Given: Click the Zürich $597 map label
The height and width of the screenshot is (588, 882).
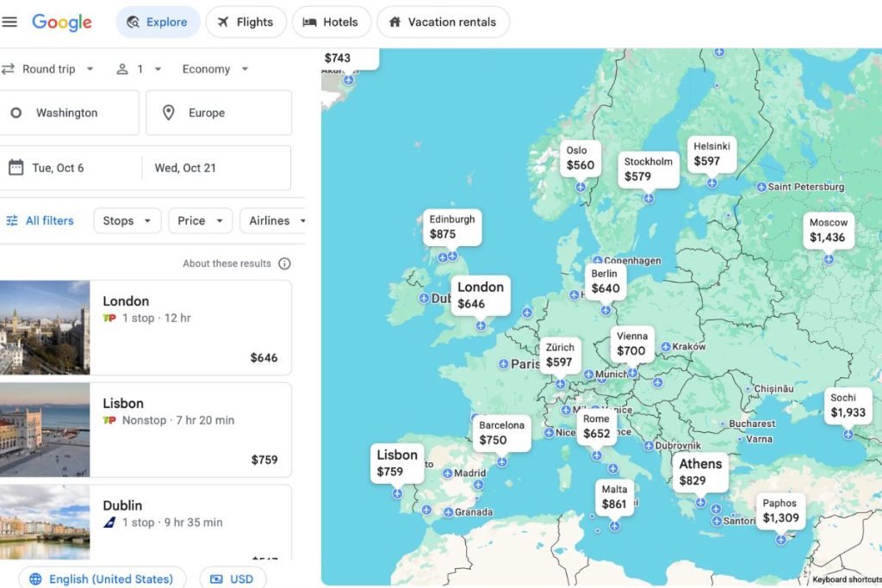Looking at the screenshot, I should pos(560,356).
